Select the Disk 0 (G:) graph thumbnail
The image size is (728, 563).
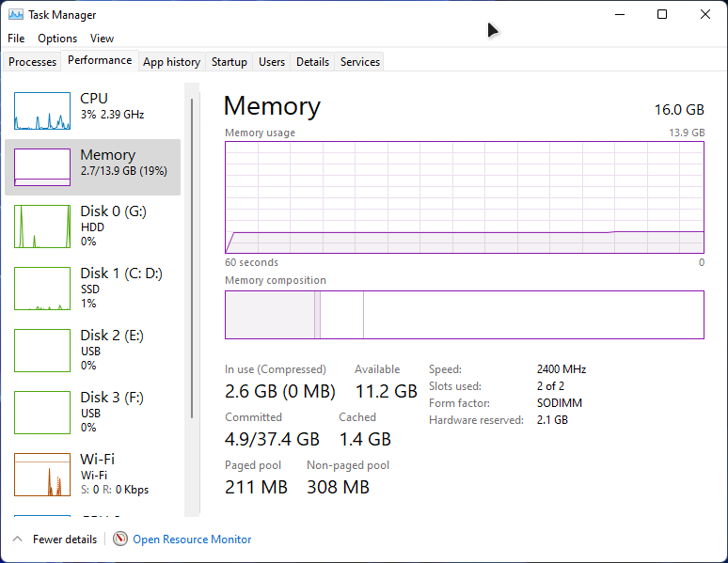point(42,227)
